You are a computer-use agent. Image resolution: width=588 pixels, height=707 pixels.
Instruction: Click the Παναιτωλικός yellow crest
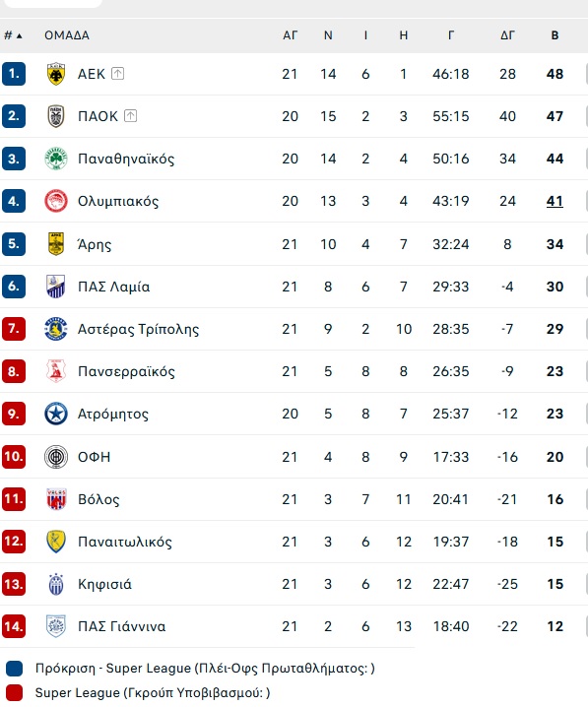click(56, 542)
